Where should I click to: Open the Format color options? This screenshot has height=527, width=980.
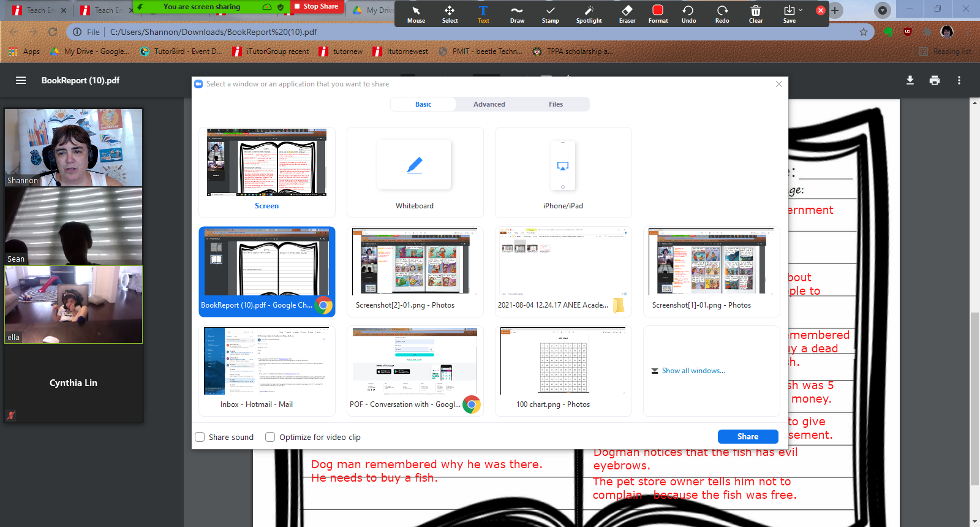pyautogui.click(x=658, y=14)
